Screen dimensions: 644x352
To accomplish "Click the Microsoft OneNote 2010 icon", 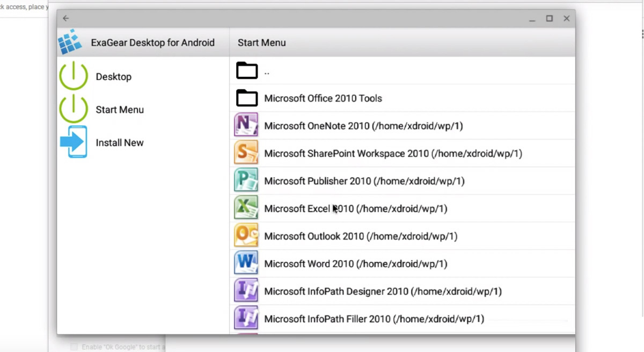I will point(246,125).
